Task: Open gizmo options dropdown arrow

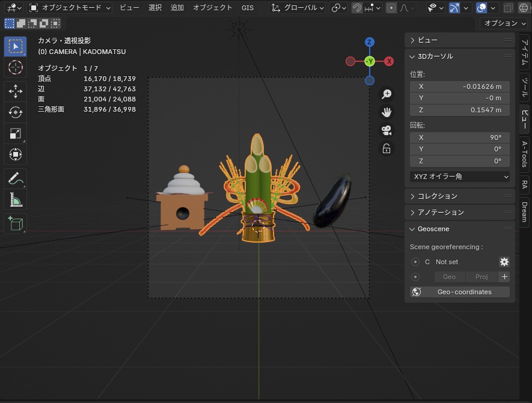Action: 466,8
